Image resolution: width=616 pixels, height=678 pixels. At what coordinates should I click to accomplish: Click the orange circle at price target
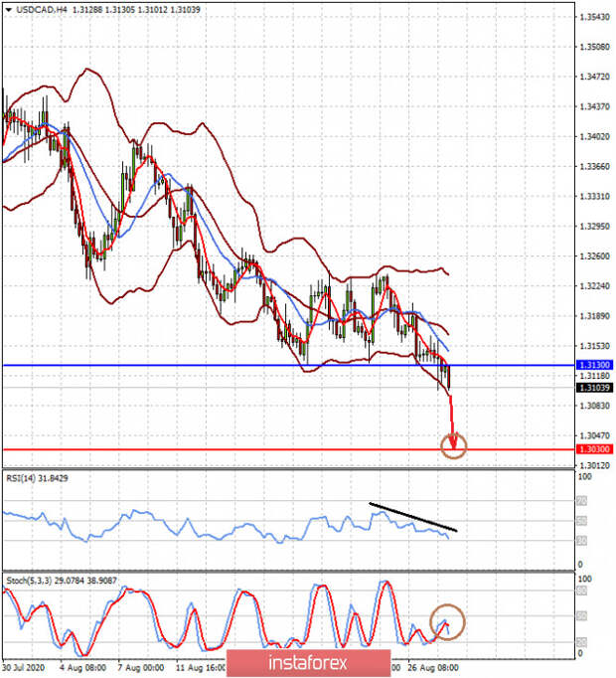pyautogui.click(x=453, y=445)
